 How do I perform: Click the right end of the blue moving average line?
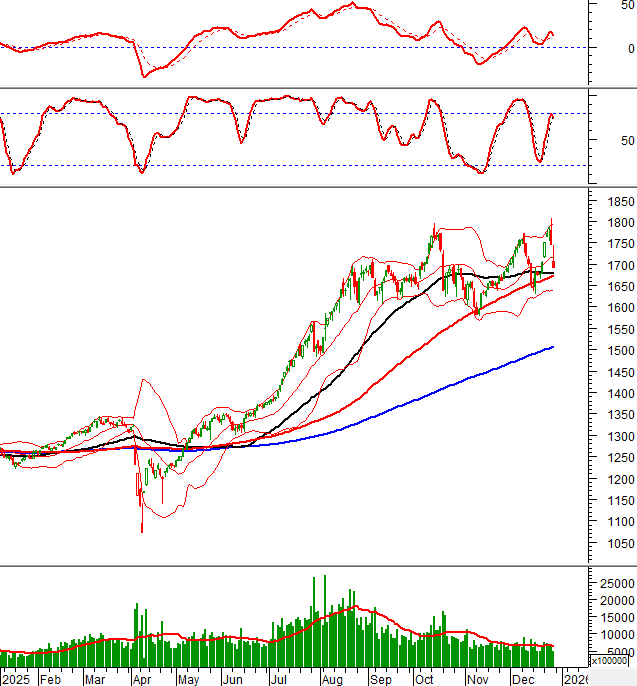pyautogui.click(x=553, y=347)
